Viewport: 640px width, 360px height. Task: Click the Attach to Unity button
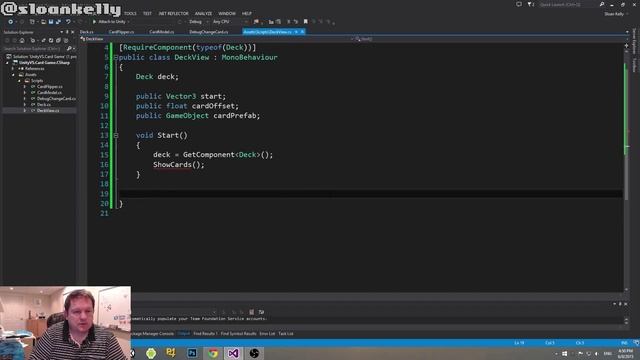coord(110,22)
